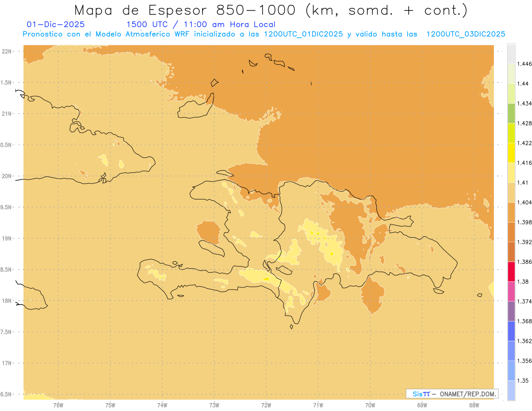532x411 pixels.
Task: Click the "68W" longitude axis label
Action: click(x=474, y=404)
